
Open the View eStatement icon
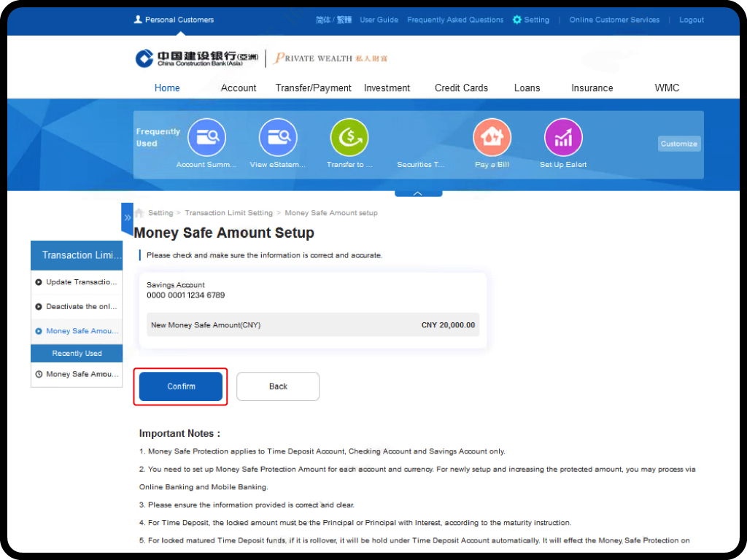[x=278, y=137]
